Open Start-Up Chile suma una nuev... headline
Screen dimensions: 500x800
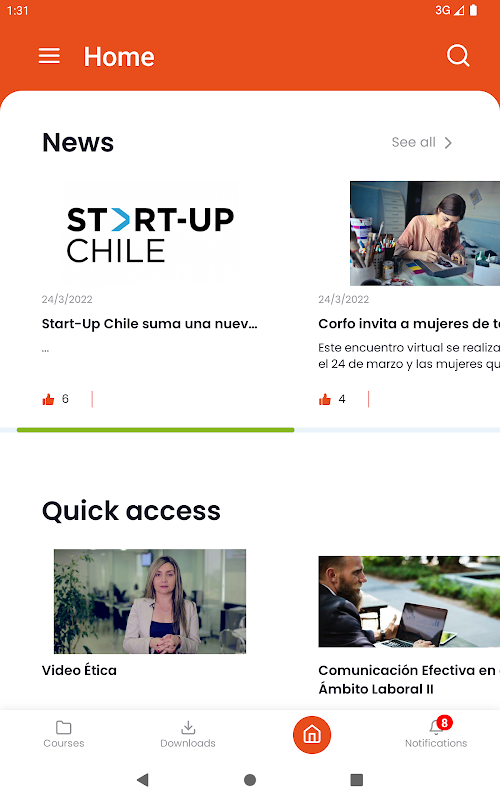(149, 324)
